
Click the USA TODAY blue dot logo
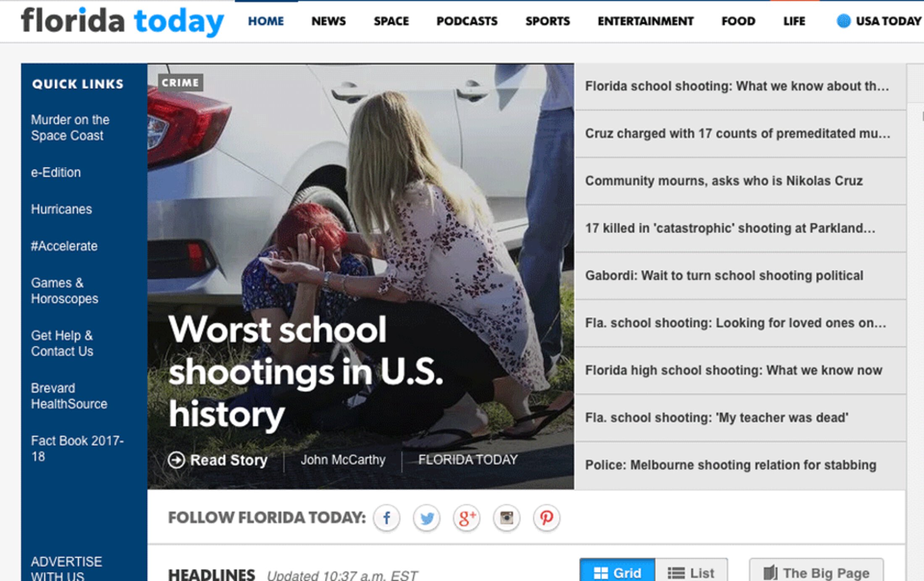[x=843, y=21]
